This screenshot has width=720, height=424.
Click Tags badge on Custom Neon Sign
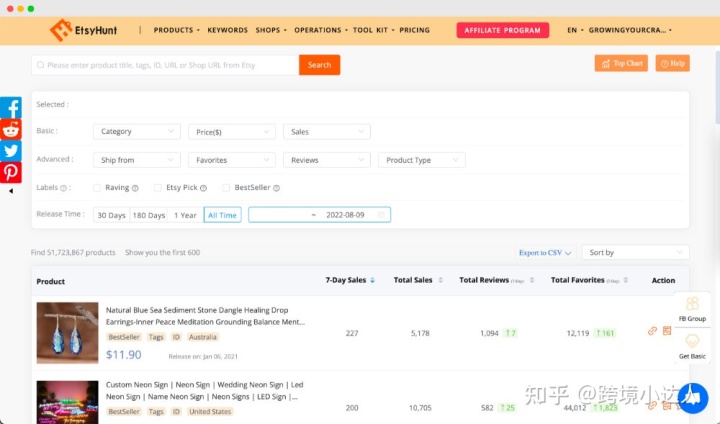point(156,412)
